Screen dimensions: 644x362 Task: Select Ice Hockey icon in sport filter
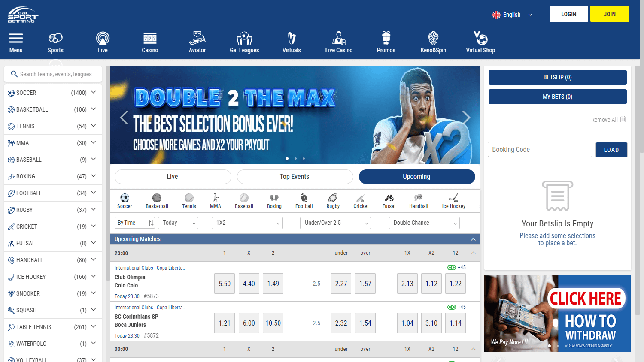454,198
